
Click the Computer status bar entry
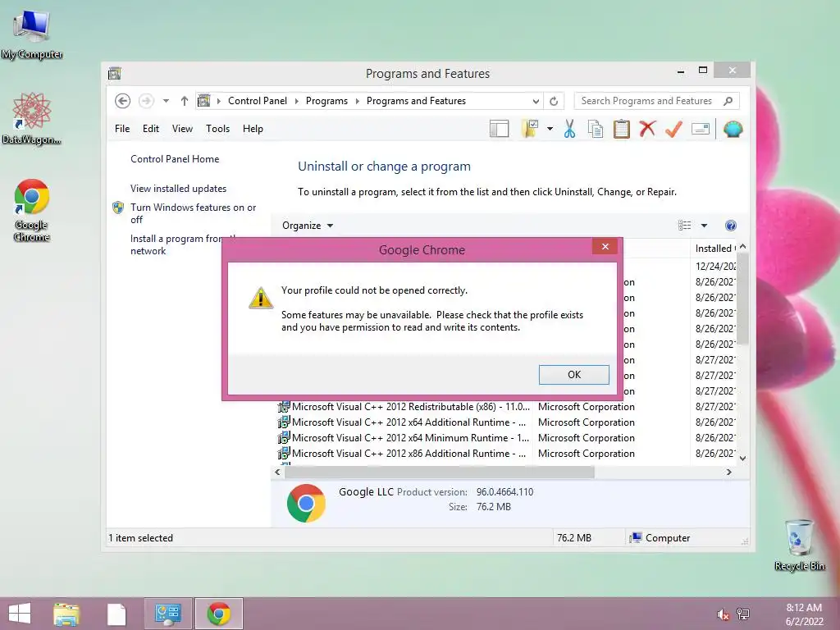(x=660, y=538)
